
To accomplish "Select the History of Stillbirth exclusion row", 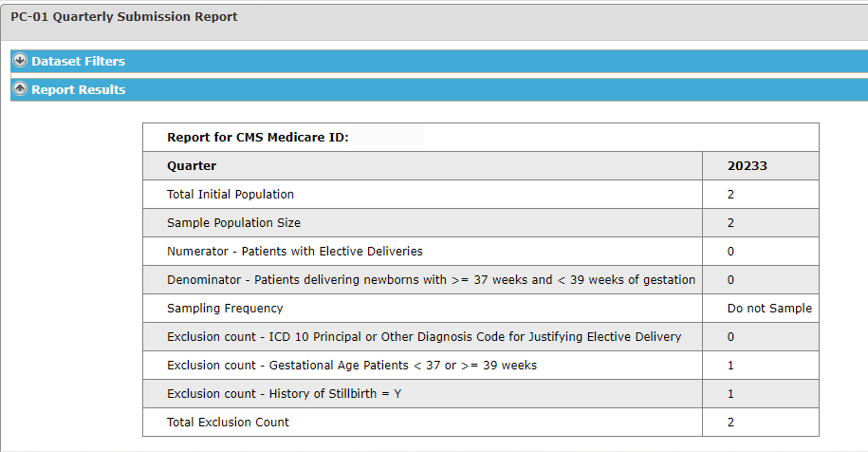I will [481, 394].
